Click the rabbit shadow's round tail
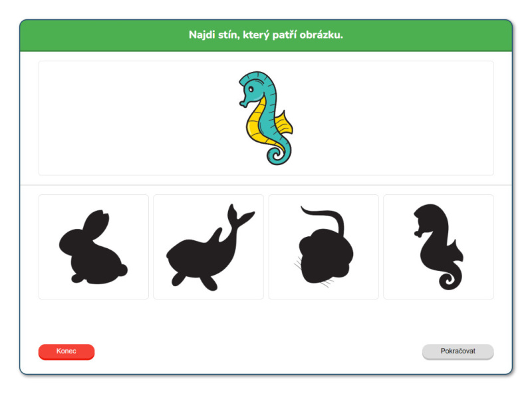Image resolution: width=532 pixels, height=394 pixels. click(x=122, y=270)
